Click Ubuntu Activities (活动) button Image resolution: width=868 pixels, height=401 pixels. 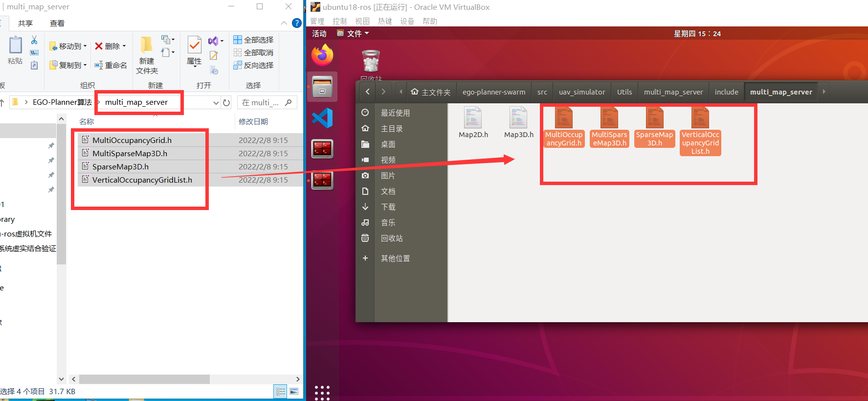(x=319, y=33)
